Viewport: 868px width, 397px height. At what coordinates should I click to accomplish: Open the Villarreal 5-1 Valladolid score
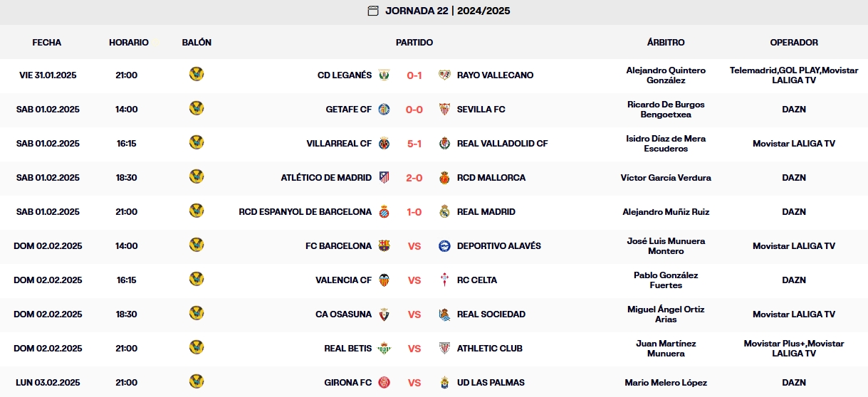(x=414, y=143)
